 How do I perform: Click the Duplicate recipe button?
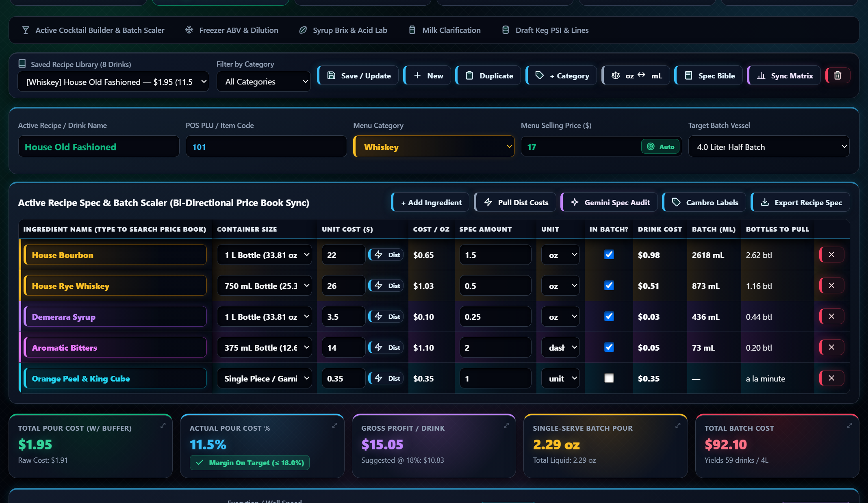coord(488,76)
